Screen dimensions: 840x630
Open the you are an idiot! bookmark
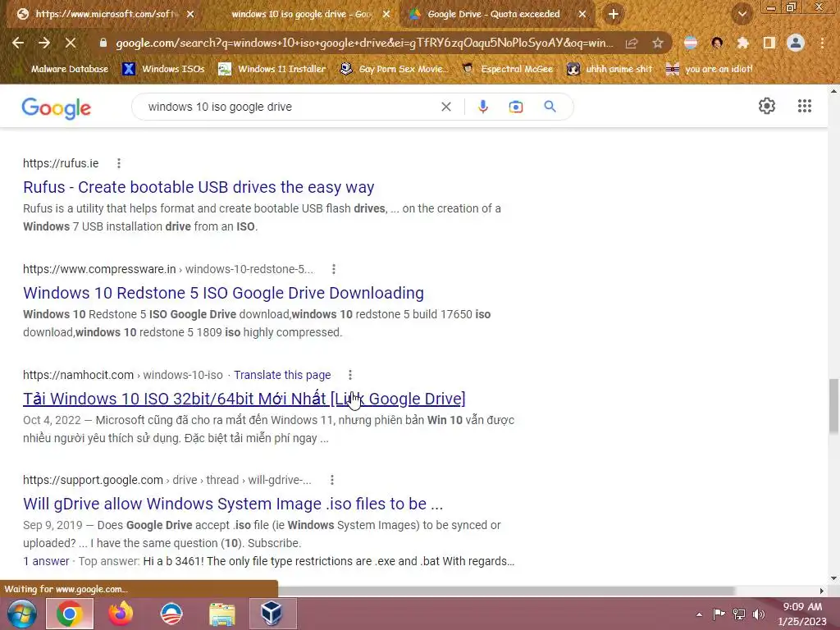pyautogui.click(x=710, y=69)
